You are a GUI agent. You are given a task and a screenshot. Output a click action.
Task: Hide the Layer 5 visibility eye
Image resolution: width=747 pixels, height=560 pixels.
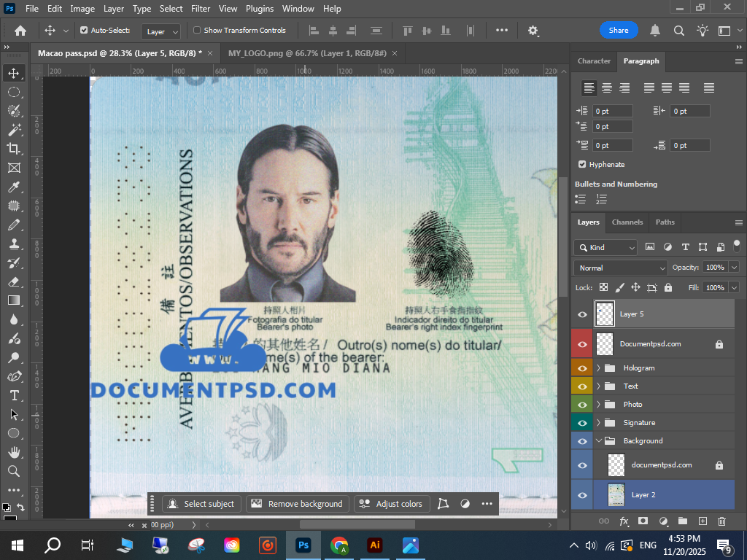(582, 314)
